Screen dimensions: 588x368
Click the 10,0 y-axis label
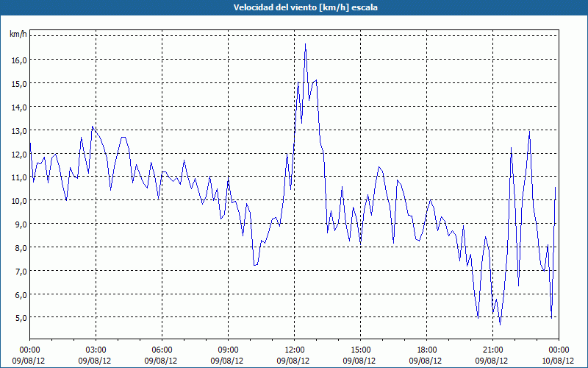[19, 200]
